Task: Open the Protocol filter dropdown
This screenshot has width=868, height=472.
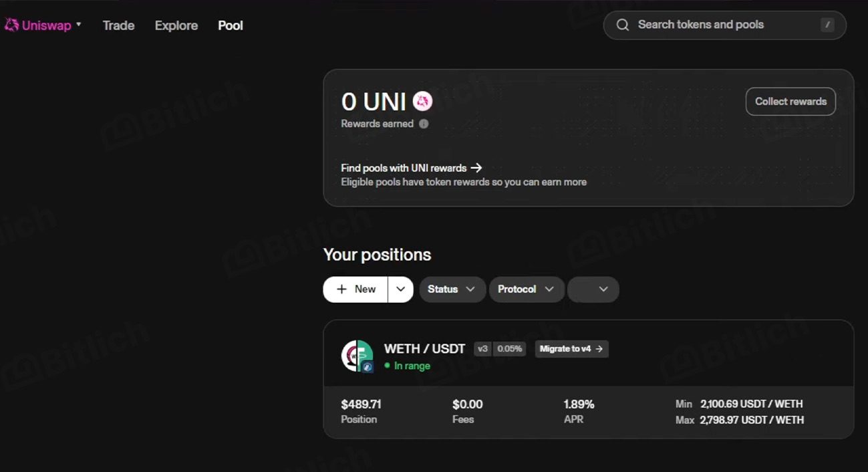Action: coord(526,289)
